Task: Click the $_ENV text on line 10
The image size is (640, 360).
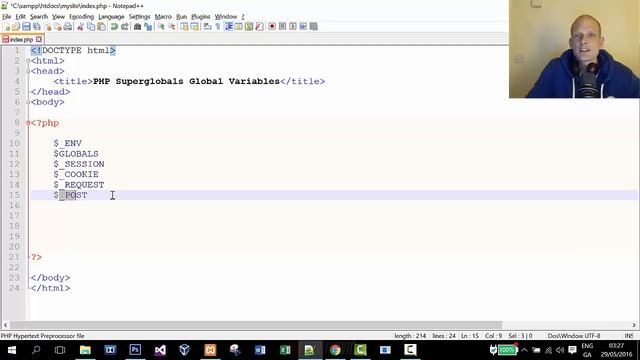Action: [x=67, y=143]
